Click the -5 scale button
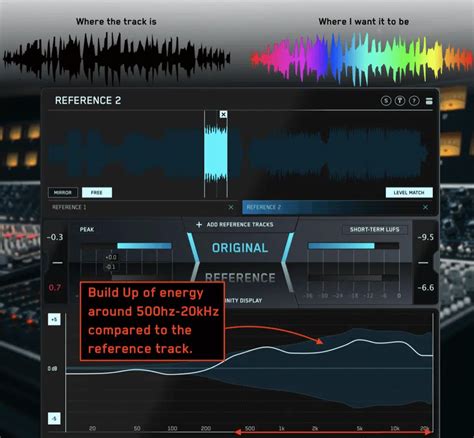This screenshot has width=474, height=438. (54, 418)
